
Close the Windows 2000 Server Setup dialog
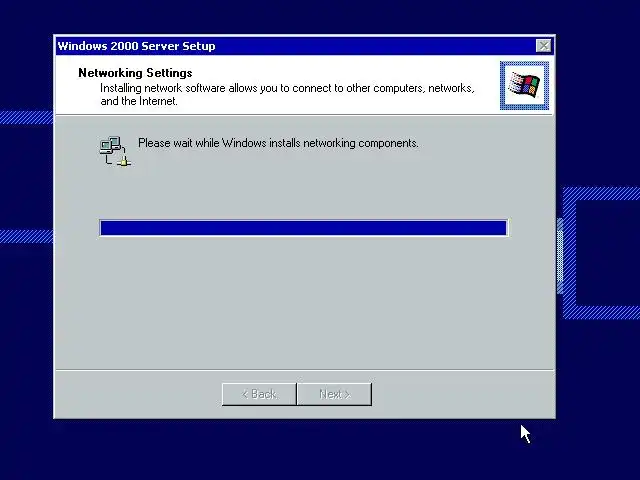point(543,46)
